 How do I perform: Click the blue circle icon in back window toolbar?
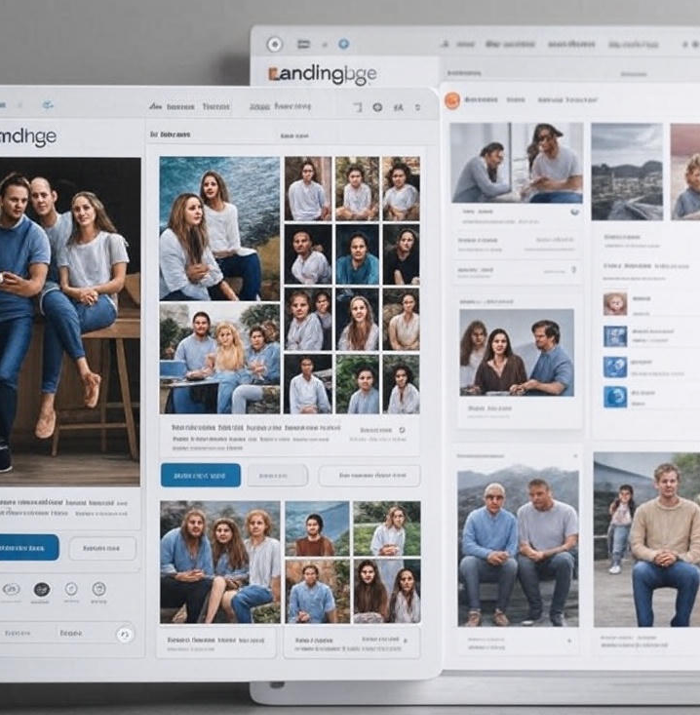pos(343,44)
